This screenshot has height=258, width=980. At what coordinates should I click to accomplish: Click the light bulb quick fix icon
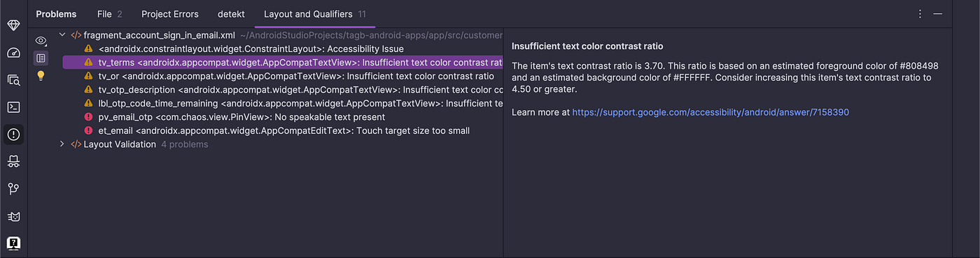(x=41, y=75)
